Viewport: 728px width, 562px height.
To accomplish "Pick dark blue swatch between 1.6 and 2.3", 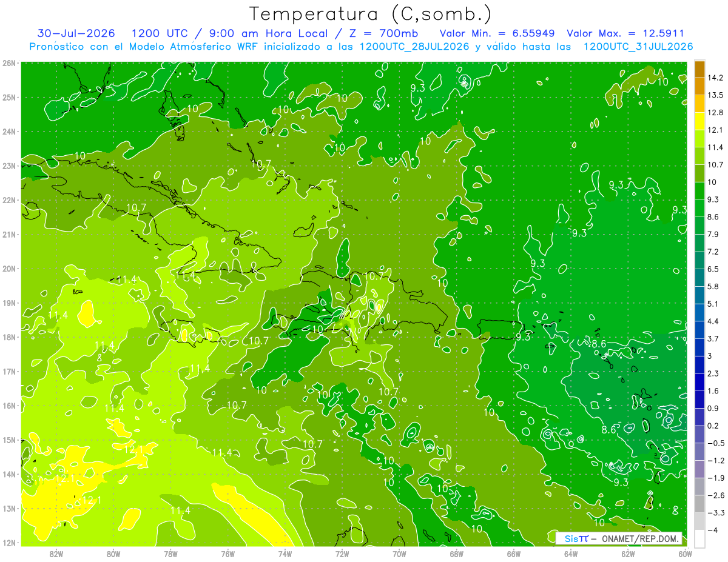I will pos(699,382).
